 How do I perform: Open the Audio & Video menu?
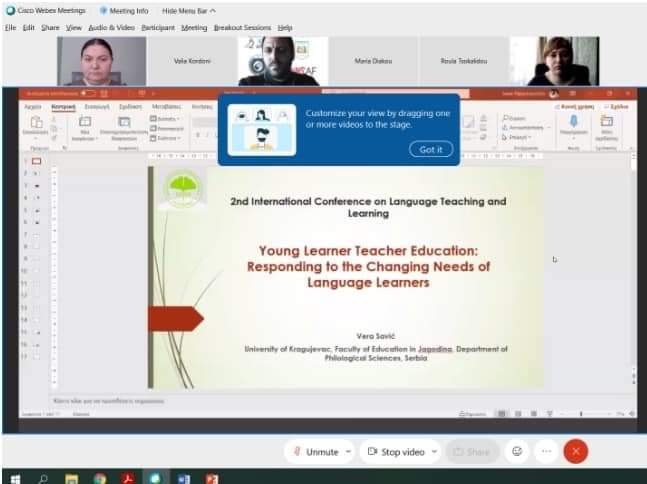[111, 27]
